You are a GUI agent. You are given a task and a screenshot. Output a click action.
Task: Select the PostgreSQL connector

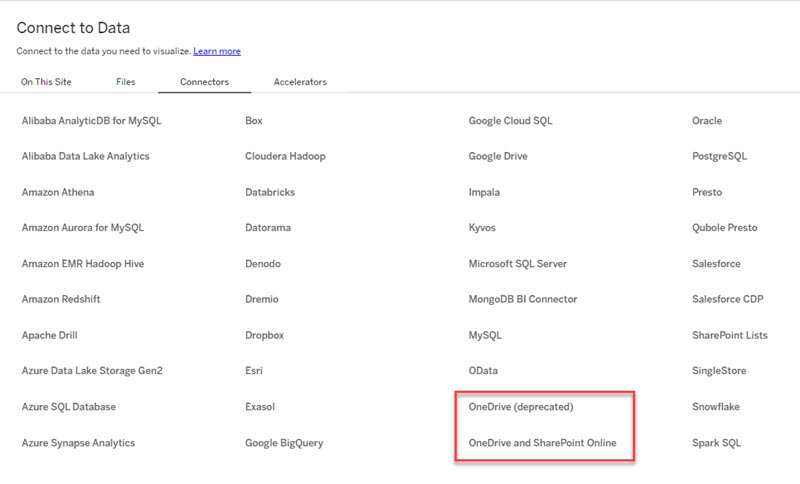(719, 156)
